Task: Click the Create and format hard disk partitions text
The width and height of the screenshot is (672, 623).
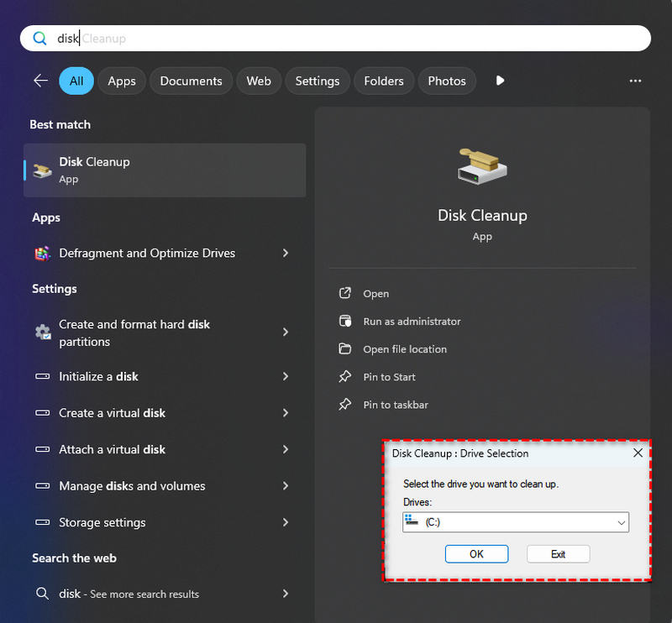Action: [x=134, y=332]
